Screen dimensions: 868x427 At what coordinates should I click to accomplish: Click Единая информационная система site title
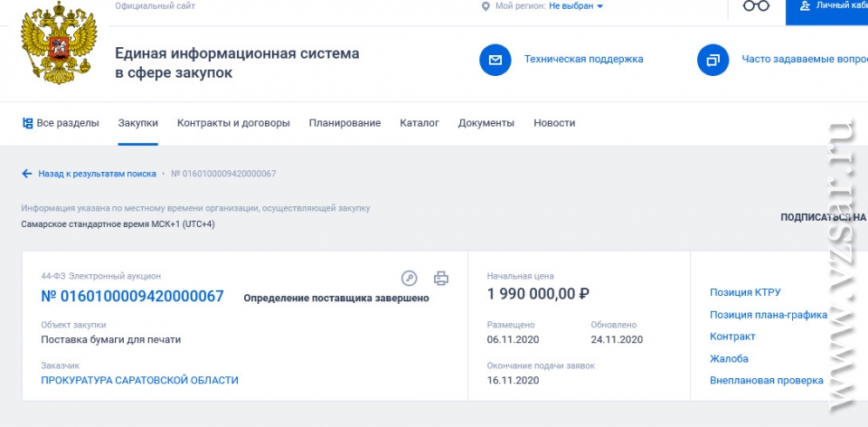[237, 62]
